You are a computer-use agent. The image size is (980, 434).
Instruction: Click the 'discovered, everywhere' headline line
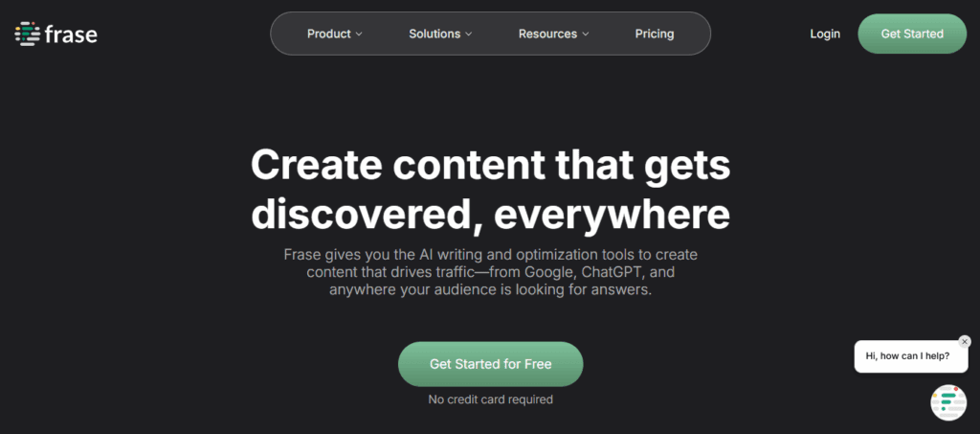491,213
